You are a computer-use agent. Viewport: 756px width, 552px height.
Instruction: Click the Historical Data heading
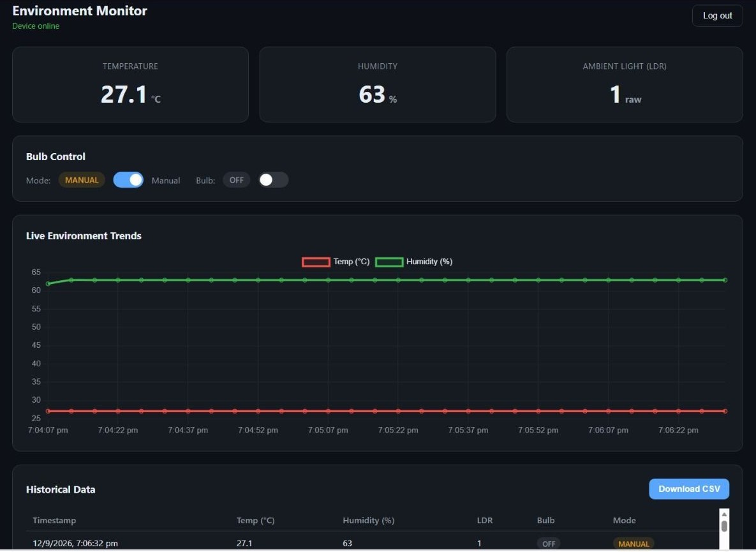[60, 489]
